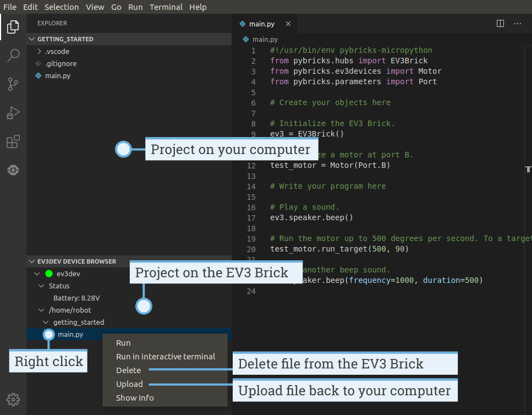Open the Extensions view icon
The image size is (532, 415).
(x=13, y=142)
